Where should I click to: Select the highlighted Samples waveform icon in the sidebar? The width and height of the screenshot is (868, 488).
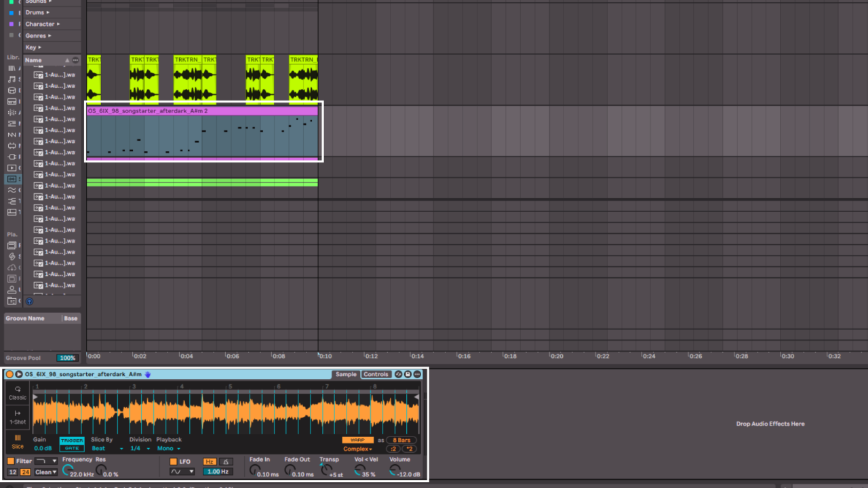click(12, 179)
